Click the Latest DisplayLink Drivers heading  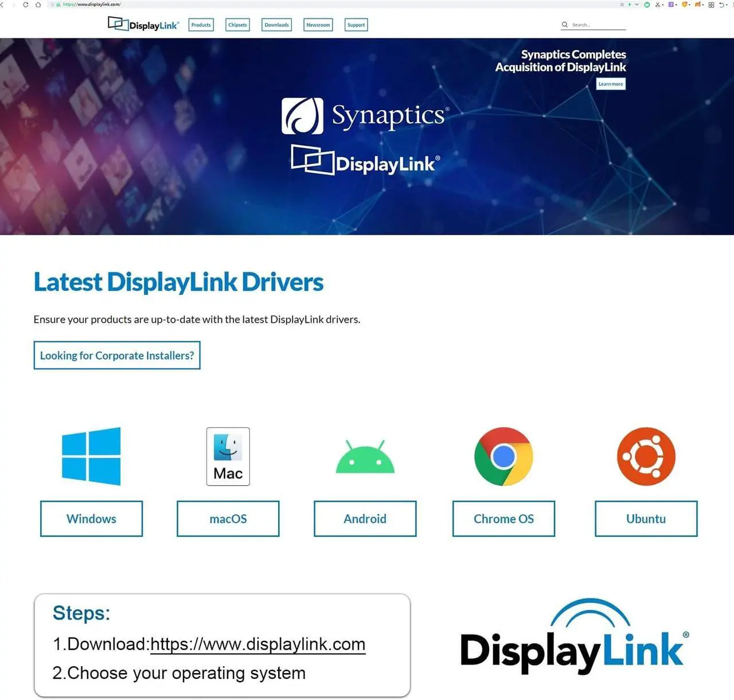click(178, 282)
